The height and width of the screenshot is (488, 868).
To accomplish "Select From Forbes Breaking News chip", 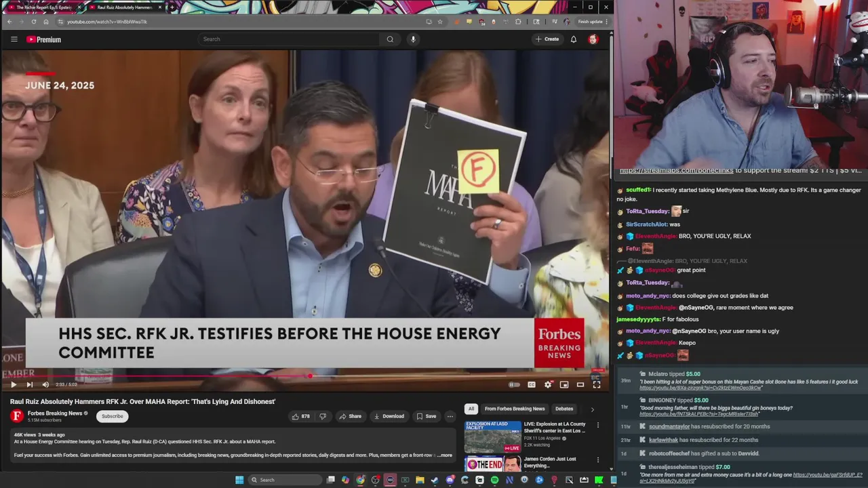I will pyautogui.click(x=515, y=409).
